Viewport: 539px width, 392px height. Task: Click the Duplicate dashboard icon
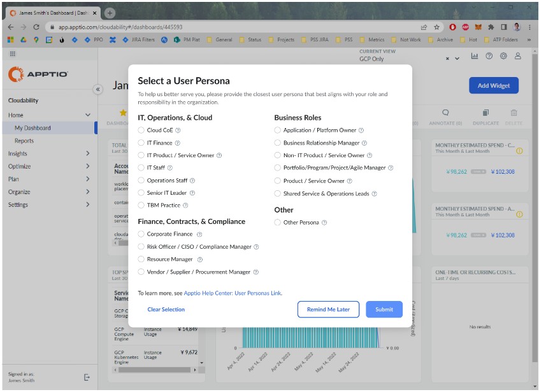[485, 113]
